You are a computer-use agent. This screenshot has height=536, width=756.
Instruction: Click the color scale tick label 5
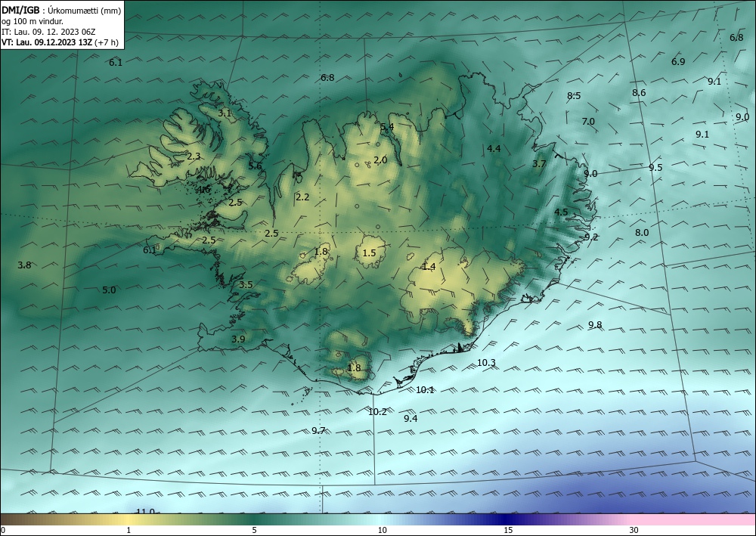point(254,531)
